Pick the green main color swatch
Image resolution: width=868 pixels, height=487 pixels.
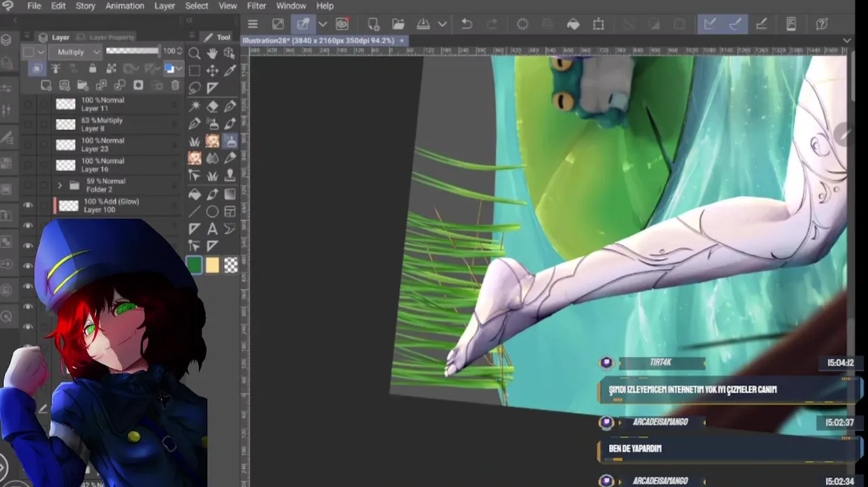[x=194, y=265]
